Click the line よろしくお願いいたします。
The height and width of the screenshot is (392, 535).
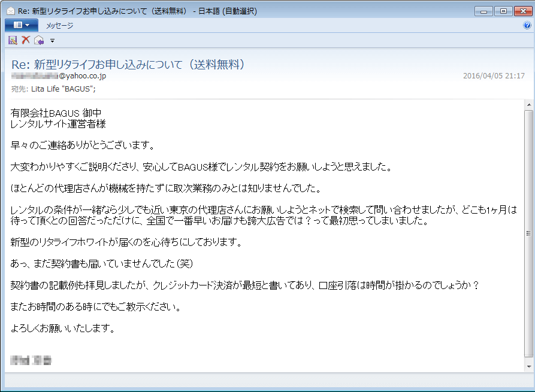pyautogui.click(x=63, y=328)
